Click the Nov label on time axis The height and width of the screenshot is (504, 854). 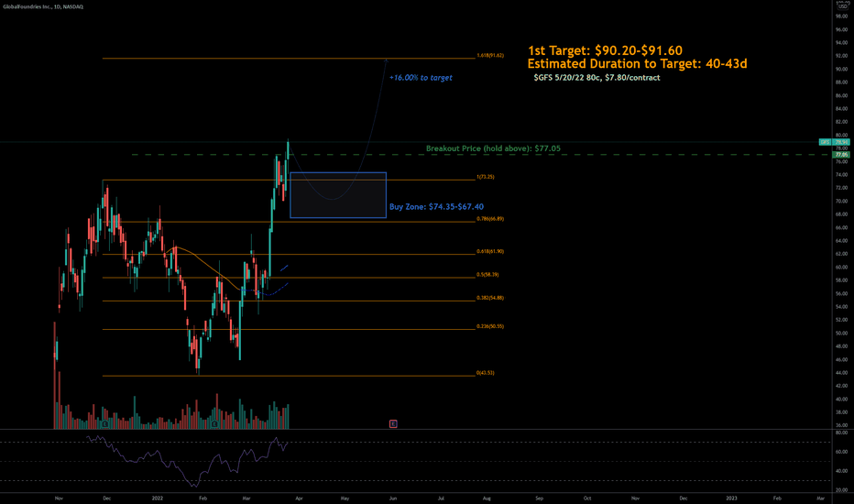click(59, 498)
